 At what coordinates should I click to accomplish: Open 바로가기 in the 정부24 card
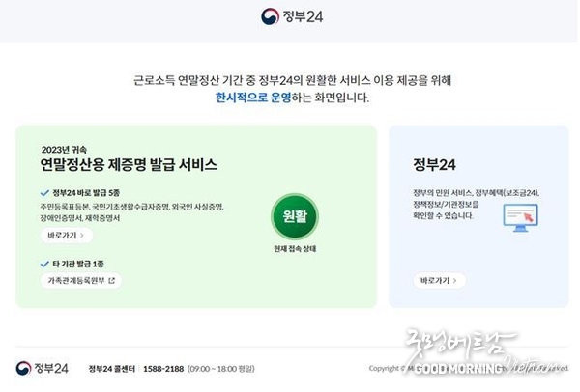click(439, 281)
